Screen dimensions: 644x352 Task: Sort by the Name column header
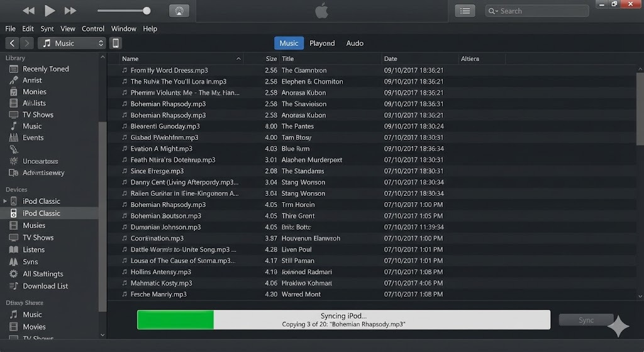click(x=181, y=59)
